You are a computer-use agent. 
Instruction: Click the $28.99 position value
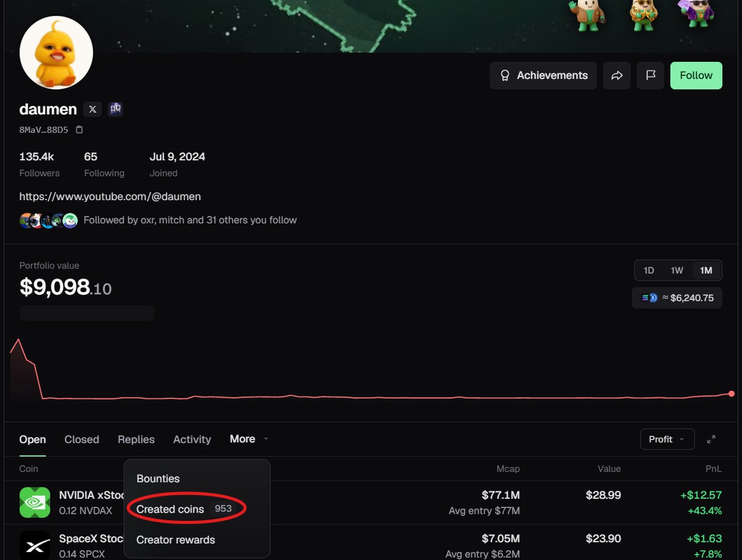[x=603, y=495]
